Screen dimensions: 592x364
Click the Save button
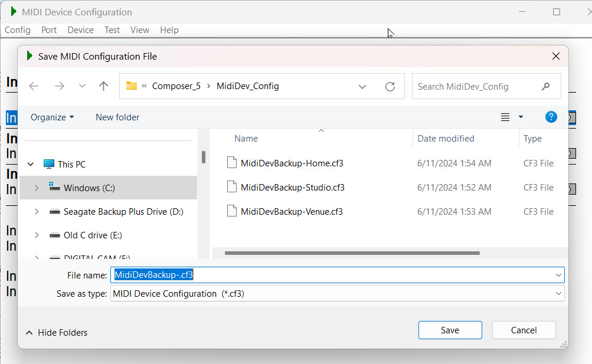(x=450, y=330)
